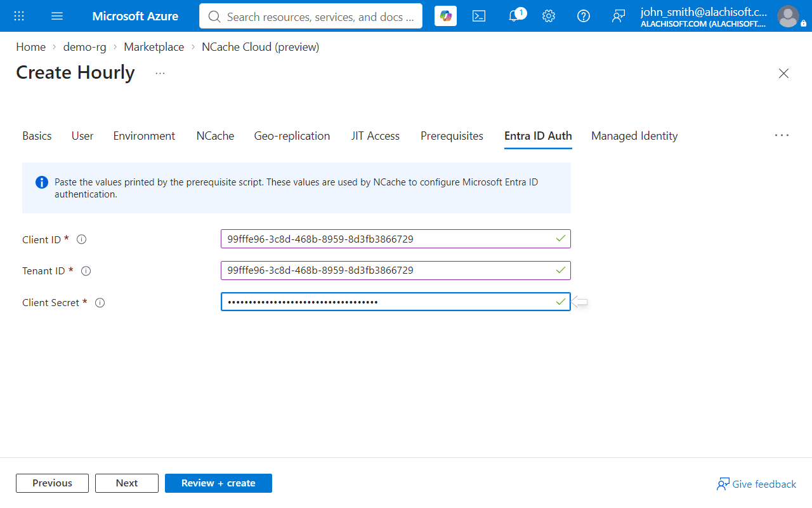Expand the overflow tabs ellipsis
The height and width of the screenshot is (508, 812).
click(x=782, y=135)
